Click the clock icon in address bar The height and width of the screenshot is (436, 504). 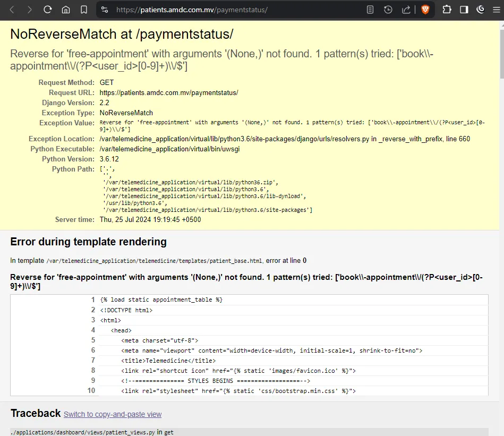coord(388,10)
